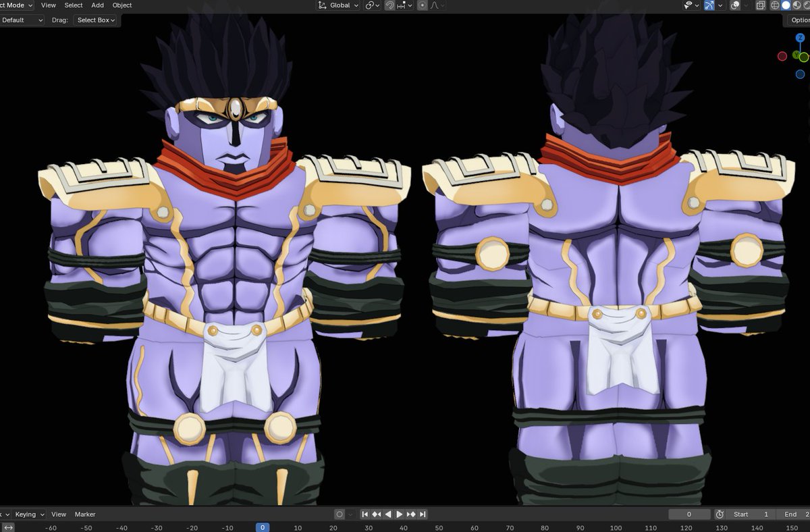810x532 pixels.
Task: Play the animation forward
Action: 400,514
